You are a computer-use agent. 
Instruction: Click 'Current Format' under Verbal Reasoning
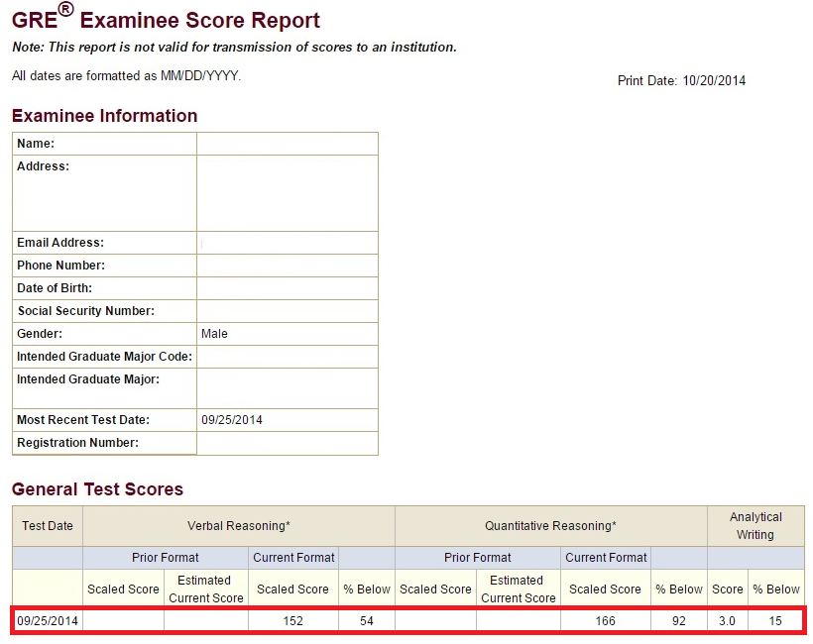coord(293,558)
